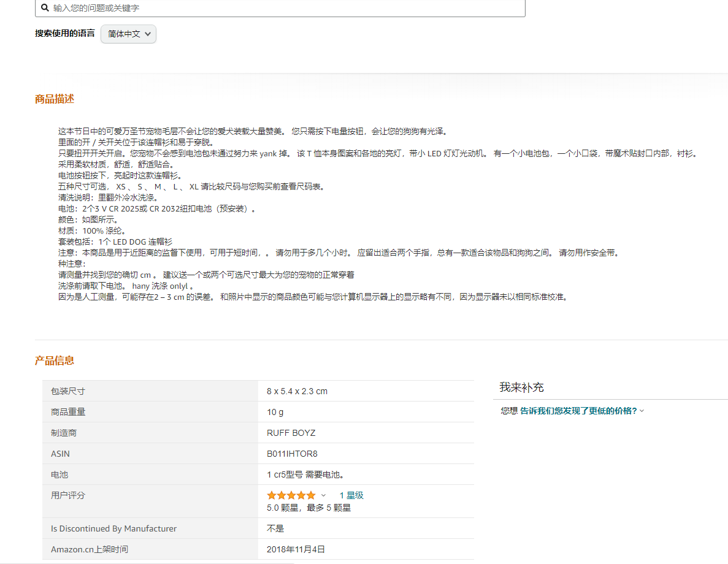728x564 pixels.
Task: Click the line 种注意：
Action: (x=72, y=264)
